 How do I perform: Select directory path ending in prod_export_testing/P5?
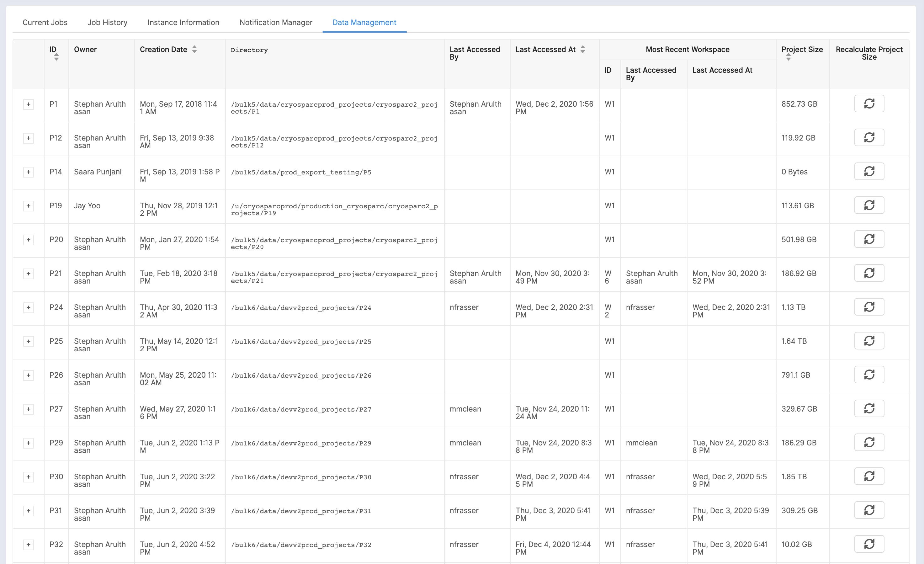tap(301, 172)
